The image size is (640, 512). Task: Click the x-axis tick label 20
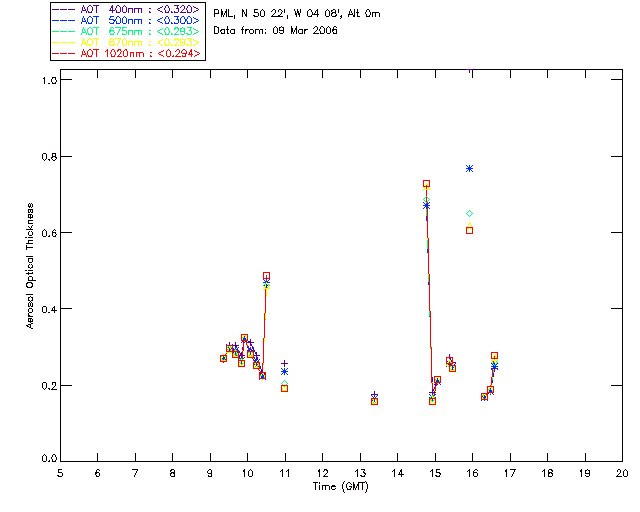point(622,473)
